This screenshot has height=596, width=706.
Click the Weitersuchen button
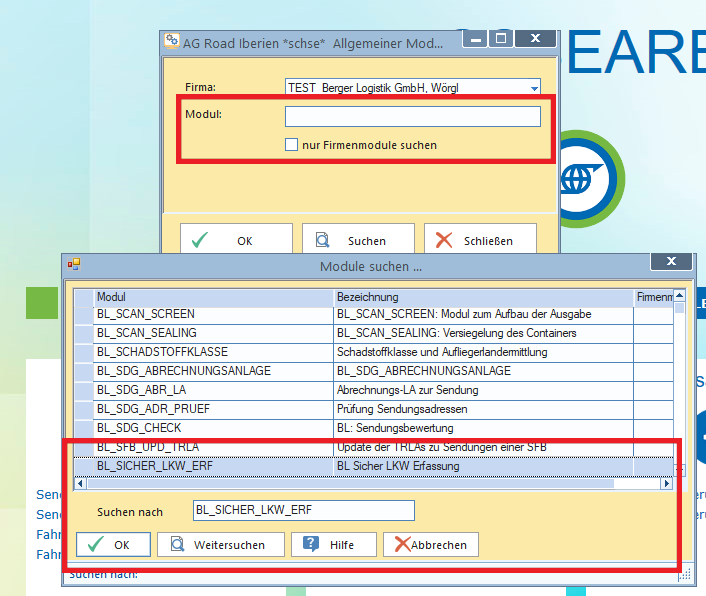(x=221, y=545)
